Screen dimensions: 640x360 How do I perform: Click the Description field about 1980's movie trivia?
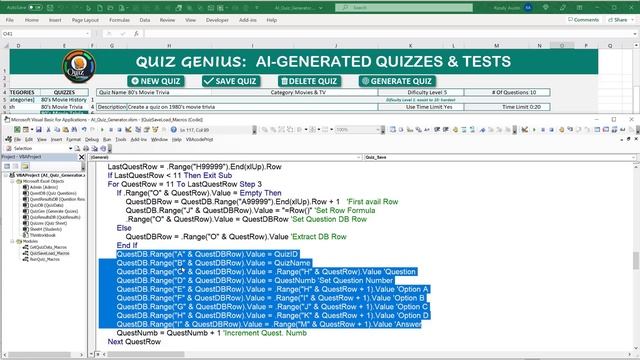click(252, 107)
